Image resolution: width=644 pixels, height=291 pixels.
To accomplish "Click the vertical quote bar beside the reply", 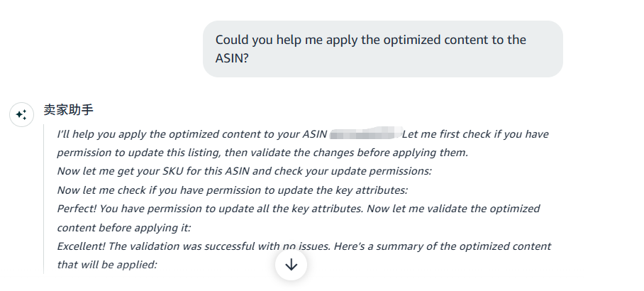I will [x=44, y=199].
